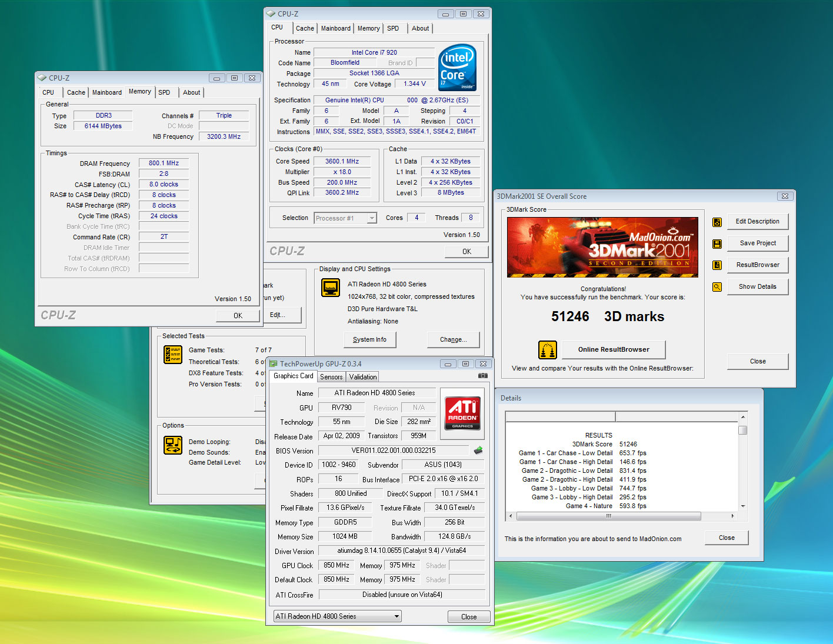Click OK in the CPU-Z CPU window
Screen dimensions: 833x644
pos(467,252)
